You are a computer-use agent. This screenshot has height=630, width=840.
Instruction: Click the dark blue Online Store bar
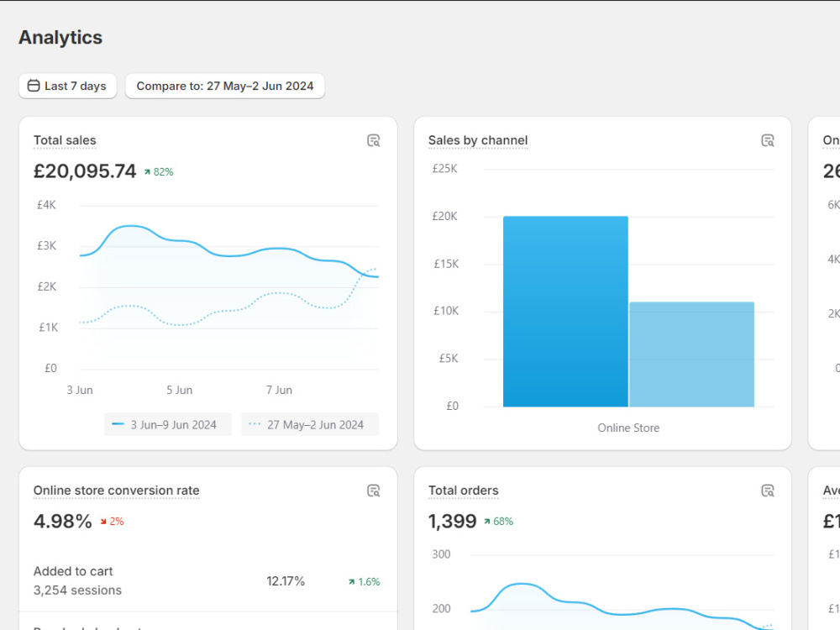(565, 312)
